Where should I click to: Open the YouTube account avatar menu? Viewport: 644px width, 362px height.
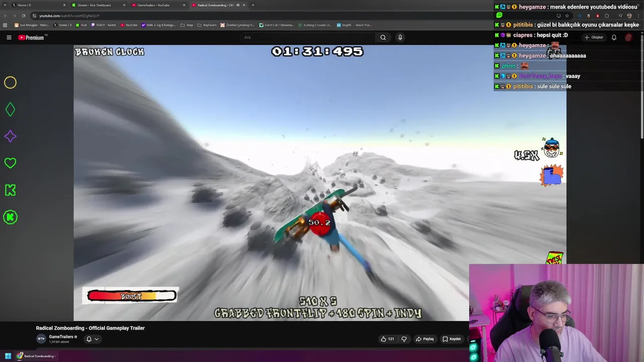click(x=628, y=37)
